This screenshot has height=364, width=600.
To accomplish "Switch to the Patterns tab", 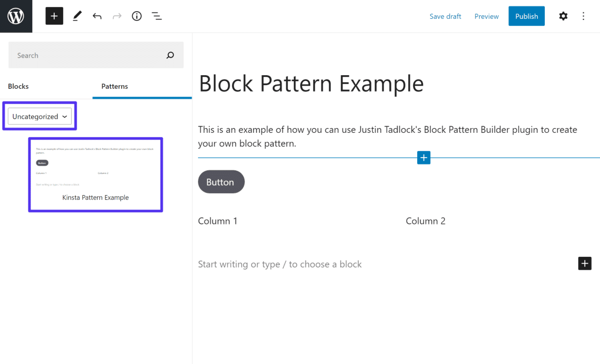I will (114, 86).
